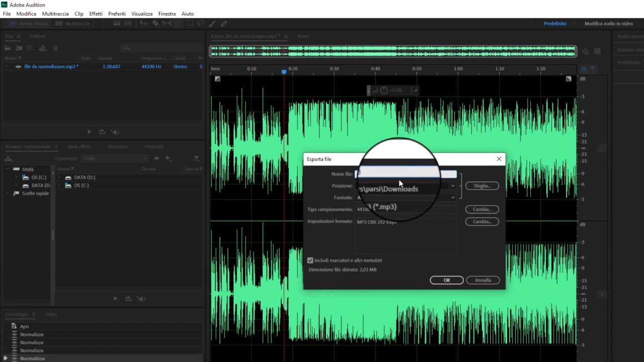This screenshot has height=362, width=644.
Task: Show the spectral pitch display
Action: 128,24
